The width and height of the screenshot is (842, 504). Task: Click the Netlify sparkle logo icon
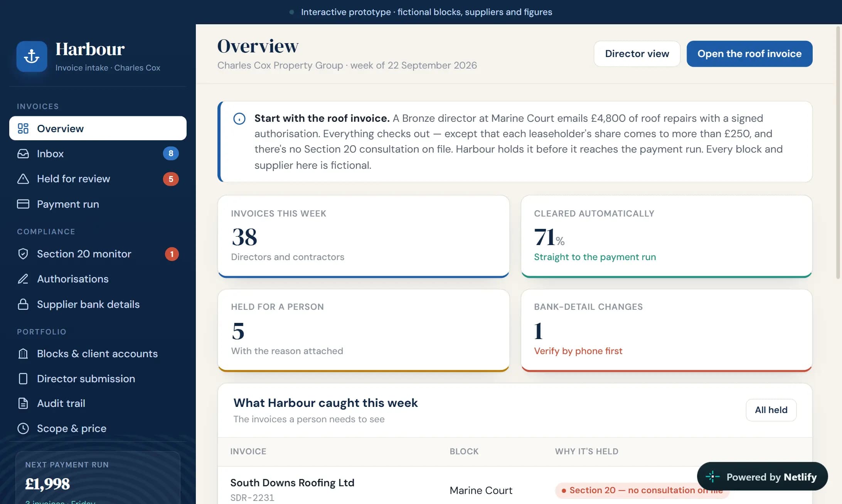click(x=712, y=477)
